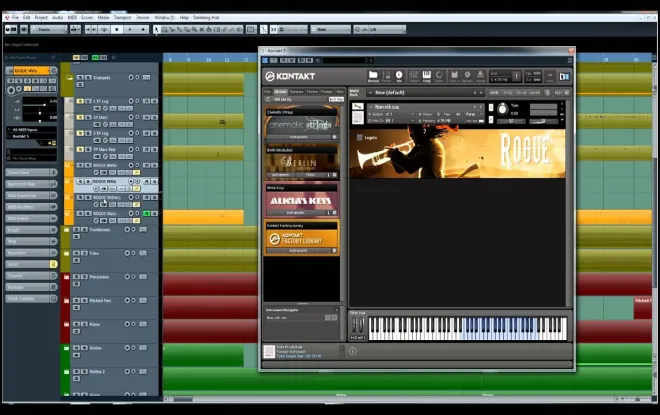The image size is (660, 415).
Task: Switch to the Kontakt Files tab
Action: 268,91
